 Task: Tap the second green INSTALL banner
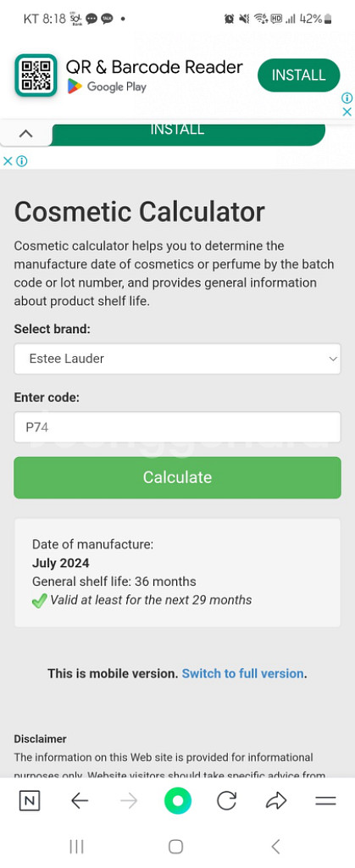click(188, 133)
